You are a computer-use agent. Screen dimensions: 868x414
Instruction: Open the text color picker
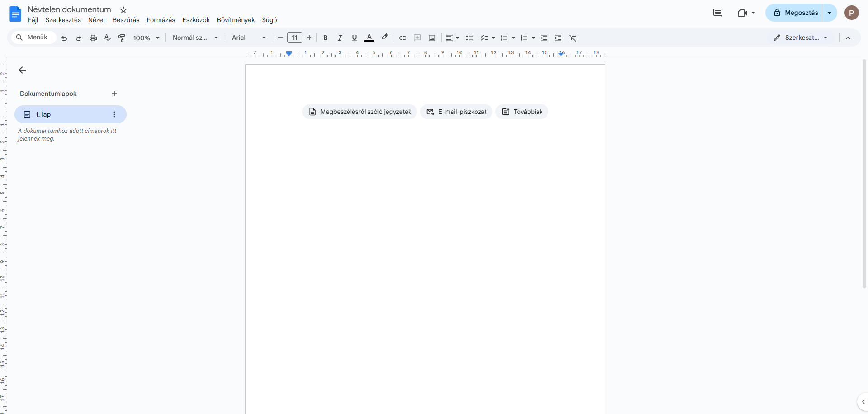point(369,38)
